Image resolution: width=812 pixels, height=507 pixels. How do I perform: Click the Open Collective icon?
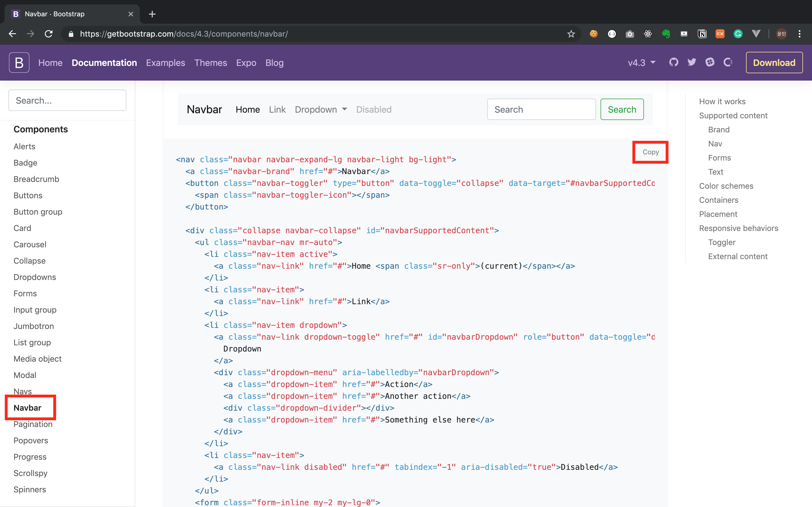[x=727, y=62]
